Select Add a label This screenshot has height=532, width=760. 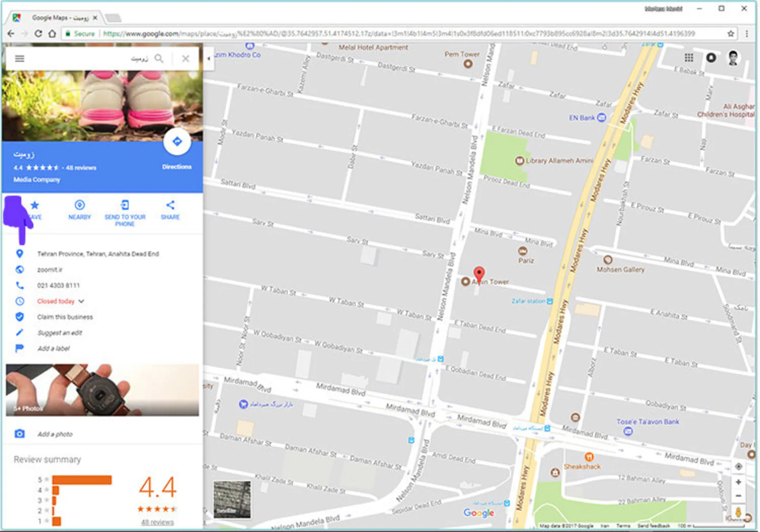coord(53,348)
